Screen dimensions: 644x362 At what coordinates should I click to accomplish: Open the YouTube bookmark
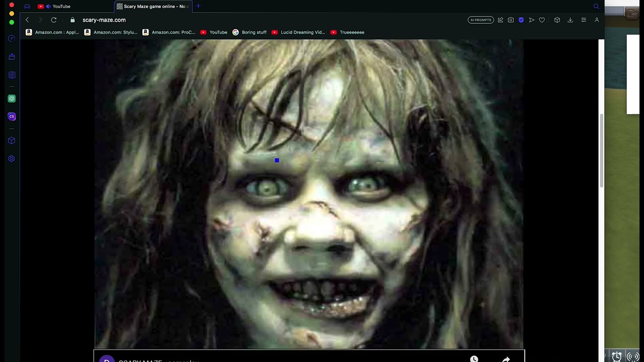(214, 32)
